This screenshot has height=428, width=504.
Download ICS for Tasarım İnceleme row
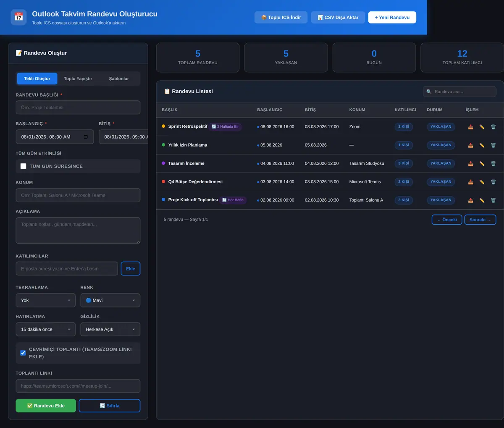(470, 163)
